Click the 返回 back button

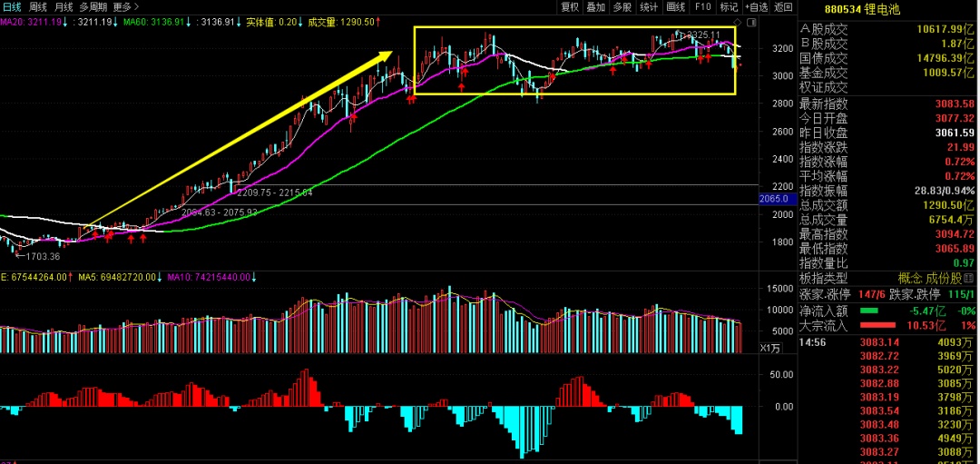[x=784, y=6]
